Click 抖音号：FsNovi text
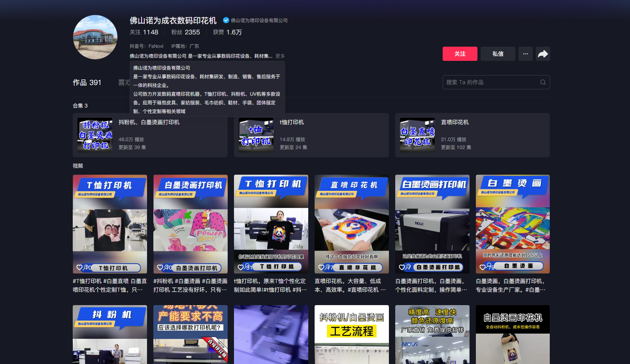 click(146, 46)
